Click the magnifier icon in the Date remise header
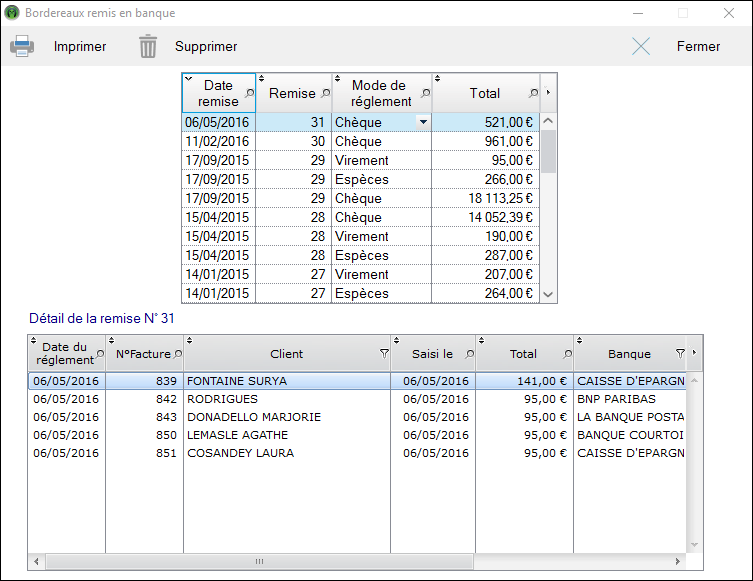753x581 pixels. (x=249, y=93)
